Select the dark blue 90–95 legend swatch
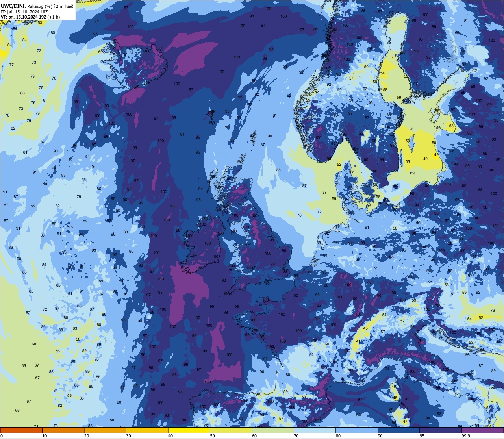Viewport: 504px width, 439px height. 398,430
